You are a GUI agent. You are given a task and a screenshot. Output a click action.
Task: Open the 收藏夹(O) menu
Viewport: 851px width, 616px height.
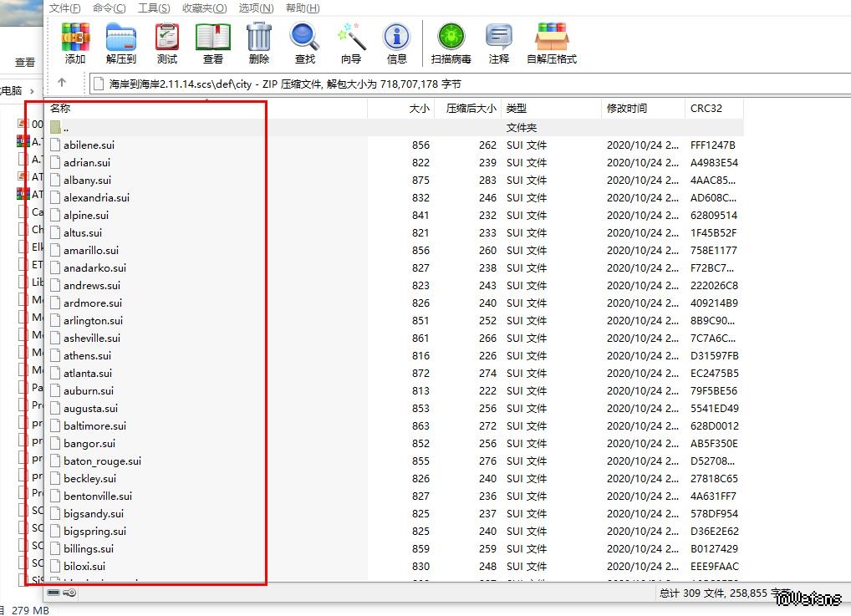[x=205, y=8]
